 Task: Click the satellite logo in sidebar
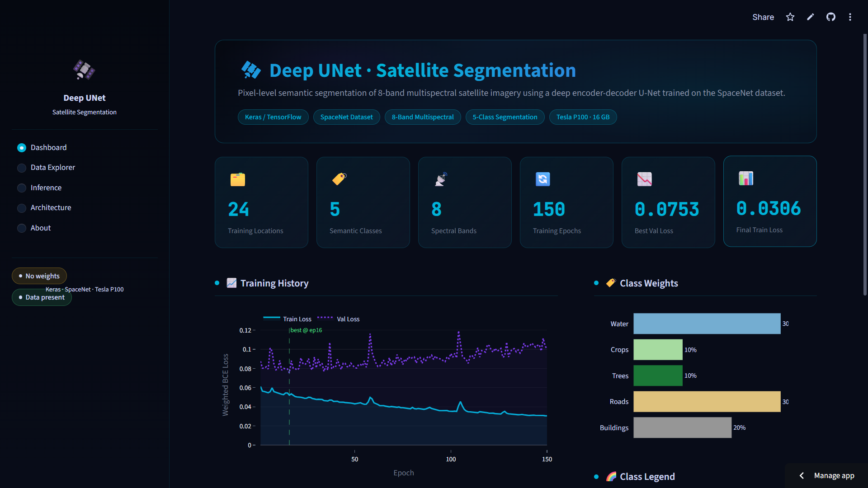pos(84,70)
